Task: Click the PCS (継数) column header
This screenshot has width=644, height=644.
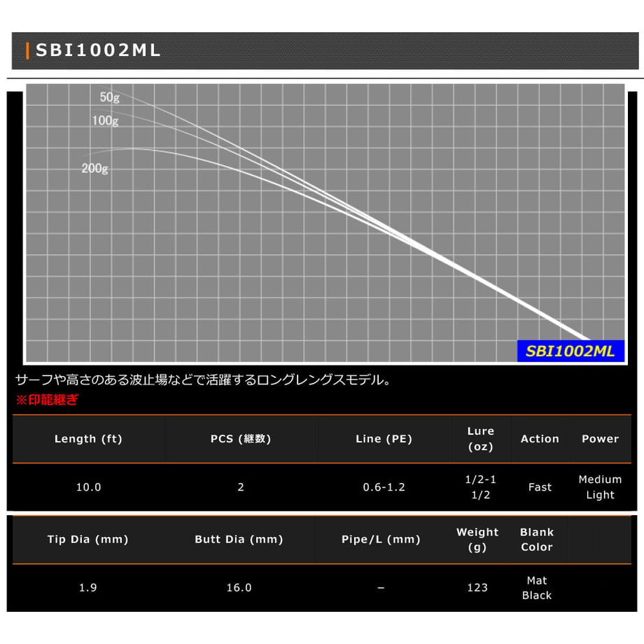Action: [x=241, y=439]
